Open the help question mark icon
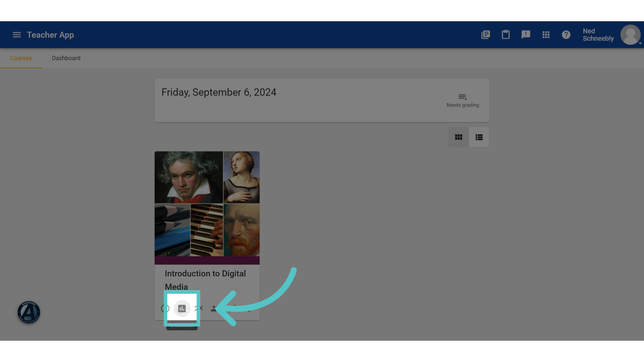 [566, 35]
